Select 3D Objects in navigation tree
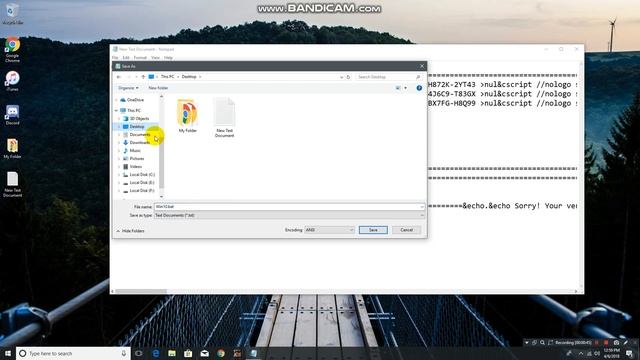The image size is (640, 360). coord(139,118)
